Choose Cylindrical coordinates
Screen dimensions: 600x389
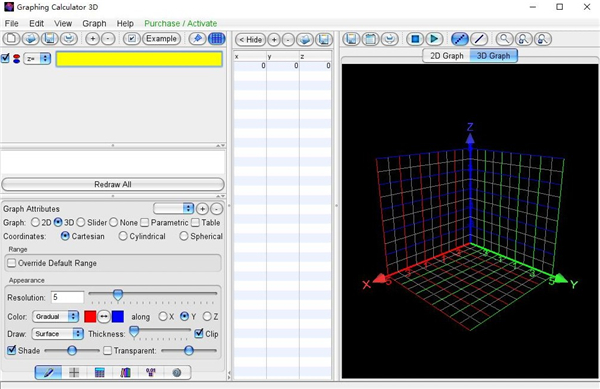[x=123, y=236]
